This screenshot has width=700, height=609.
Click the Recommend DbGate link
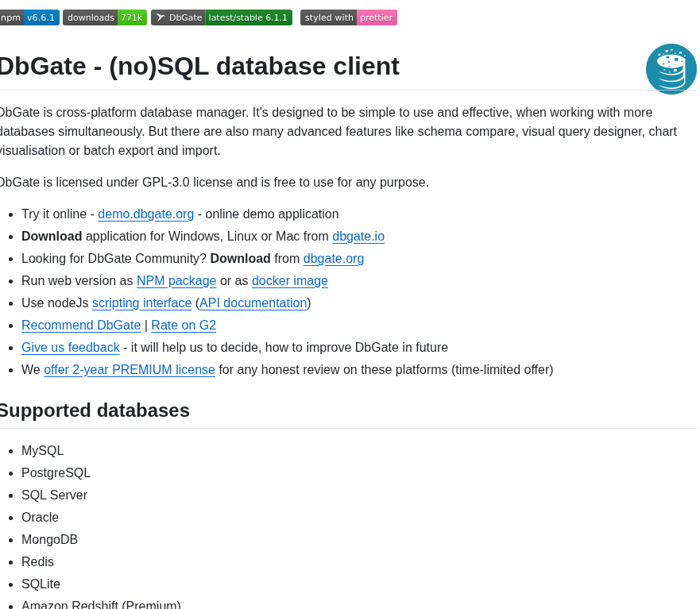(81, 326)
